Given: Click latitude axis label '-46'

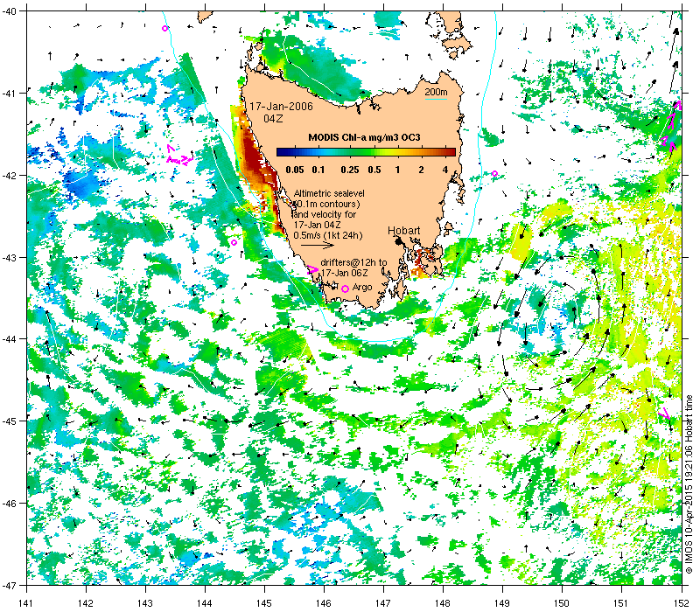Looking at the screenshot, I should (9, 504).
